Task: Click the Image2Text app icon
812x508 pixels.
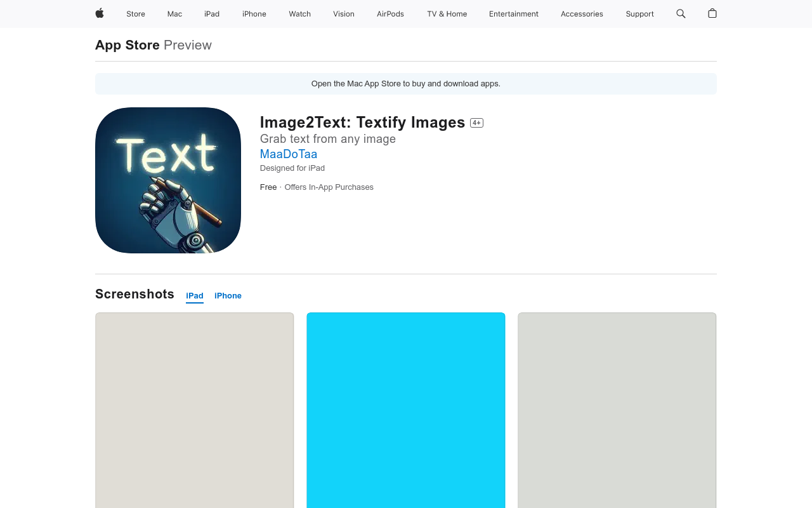Action: [x=168, y=180]
